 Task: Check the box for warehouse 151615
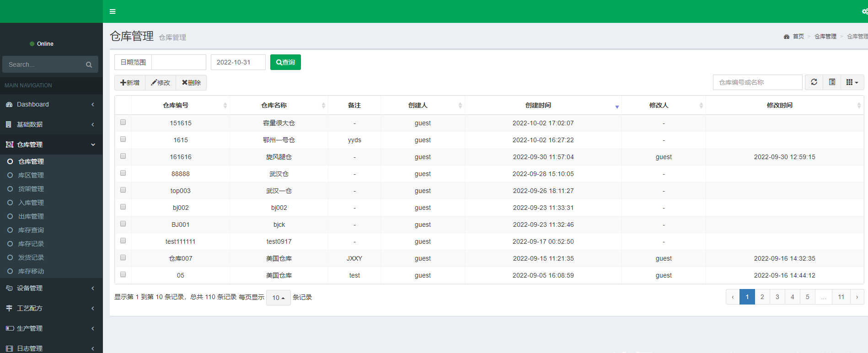pyautogui.click(x=123, y=123)
